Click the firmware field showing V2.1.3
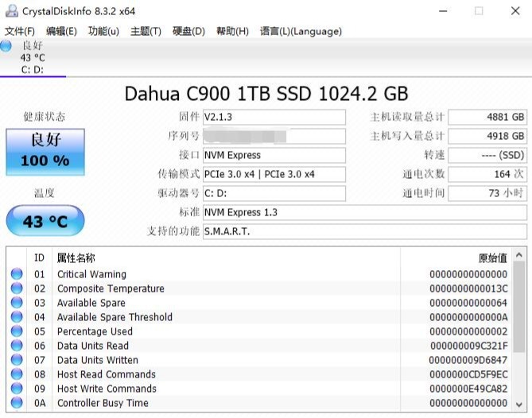Screen dimensions: 532x418 tap(274, 117)
